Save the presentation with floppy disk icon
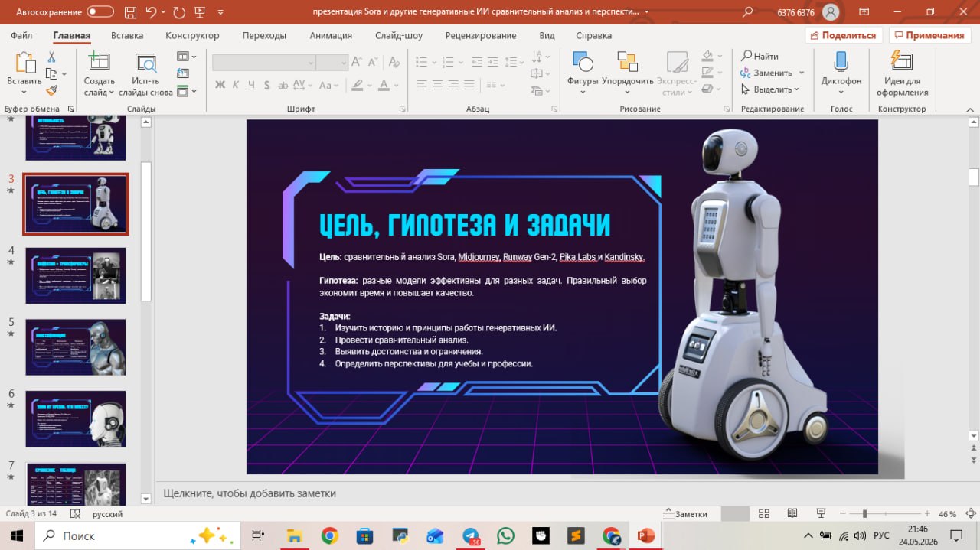This screenshot has width=980, height=550. (129, 12)
